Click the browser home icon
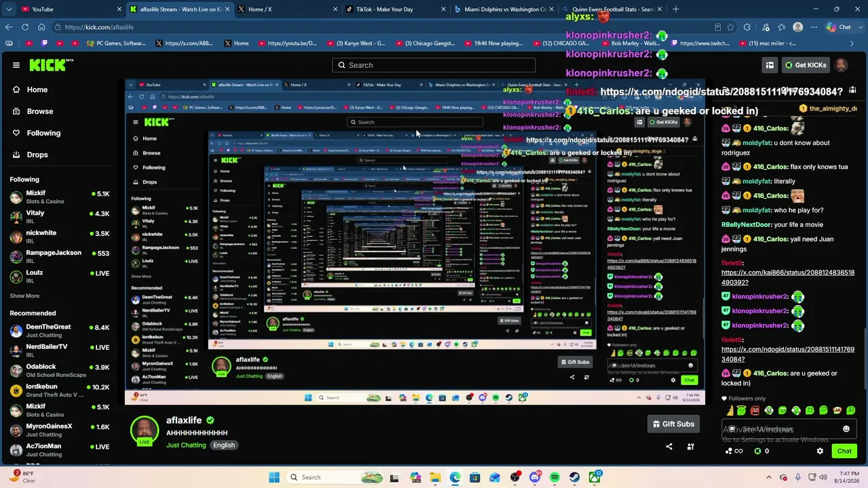Screen dimensions: 868x488 point(41,27)
